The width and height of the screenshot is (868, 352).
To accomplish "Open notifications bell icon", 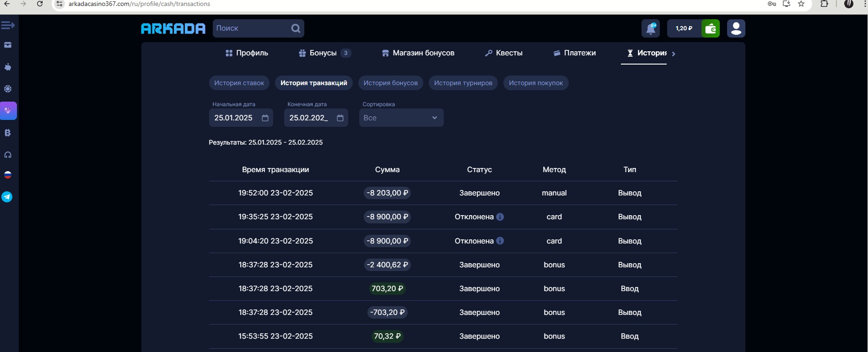I will click(x=651, y=28).
